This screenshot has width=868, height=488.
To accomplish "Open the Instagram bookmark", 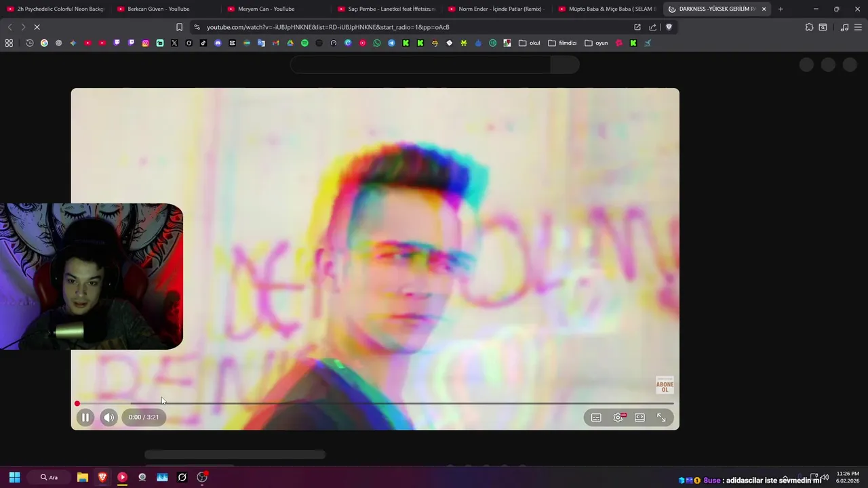I will [x=145, y=43].
